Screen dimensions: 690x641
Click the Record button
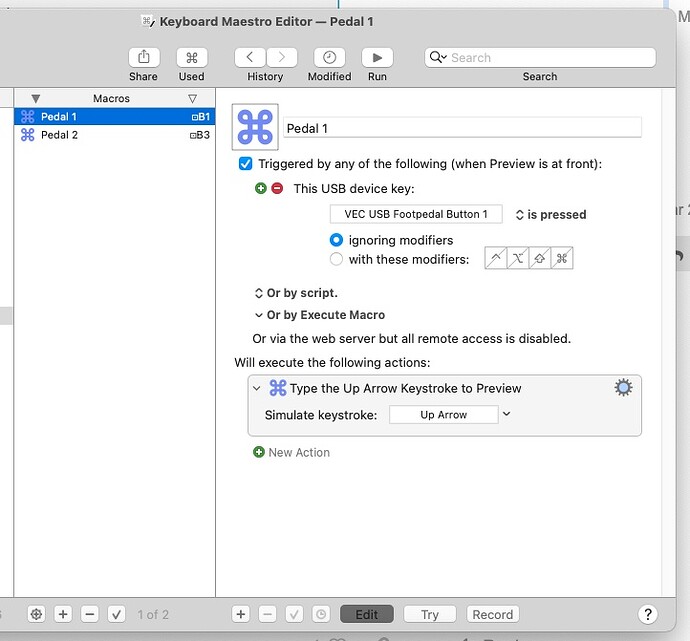tap(493, 614)
